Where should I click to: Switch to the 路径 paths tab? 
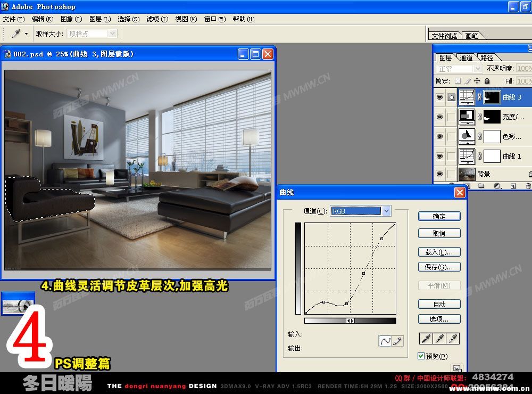487,58
